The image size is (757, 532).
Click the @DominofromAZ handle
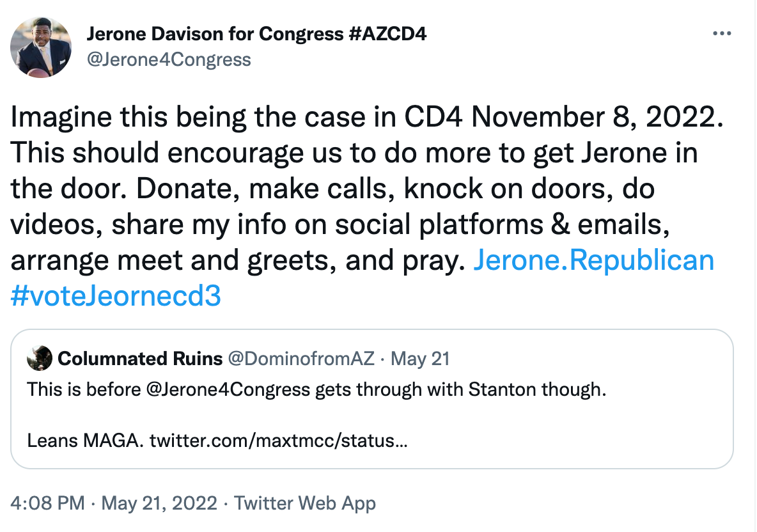pyautogui.click(x=300, y=359)
